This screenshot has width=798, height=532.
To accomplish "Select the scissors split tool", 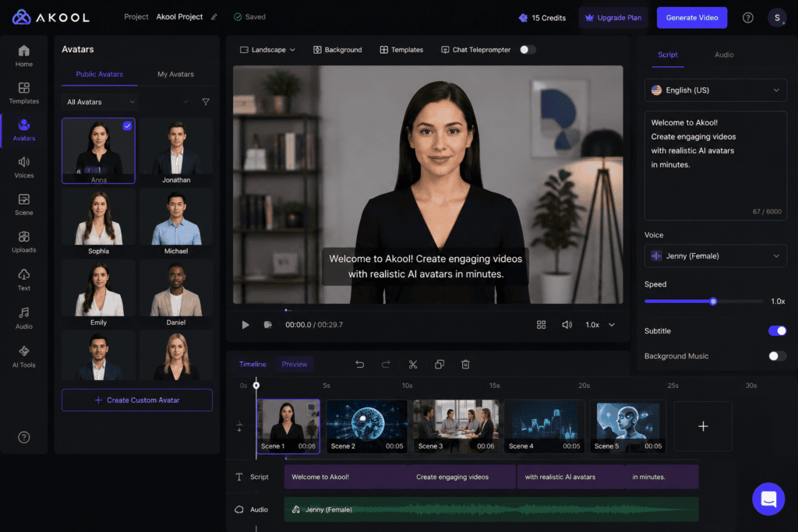I will [413, 365].
